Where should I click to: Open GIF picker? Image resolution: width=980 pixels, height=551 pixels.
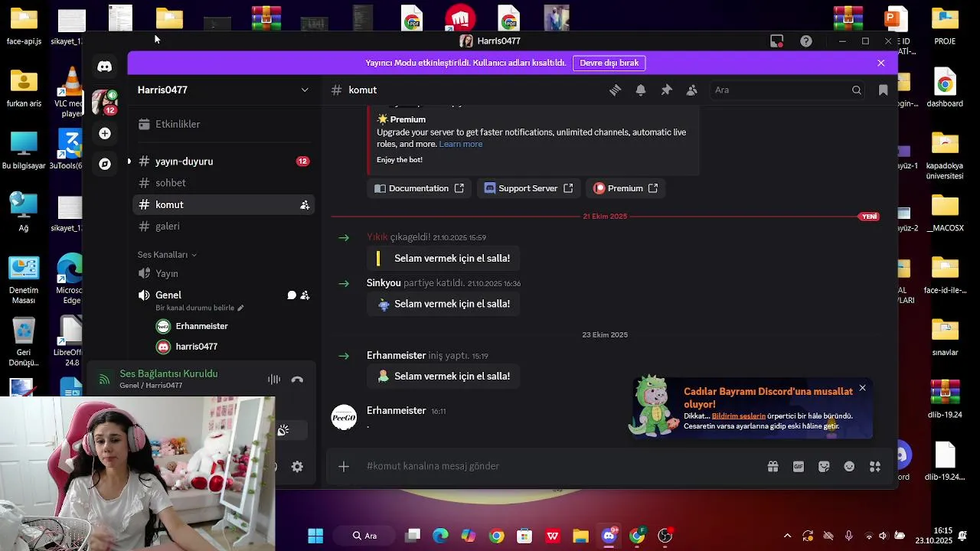799,467
